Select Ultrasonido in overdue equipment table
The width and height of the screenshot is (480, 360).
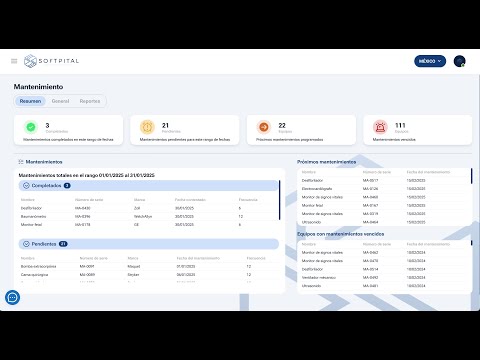pyautogui.click(x=383, y=286)
